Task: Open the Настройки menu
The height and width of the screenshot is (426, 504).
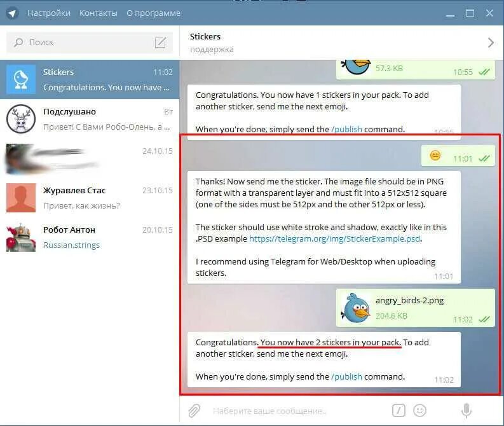Action: pyautogui.click(x=49, y=13)
